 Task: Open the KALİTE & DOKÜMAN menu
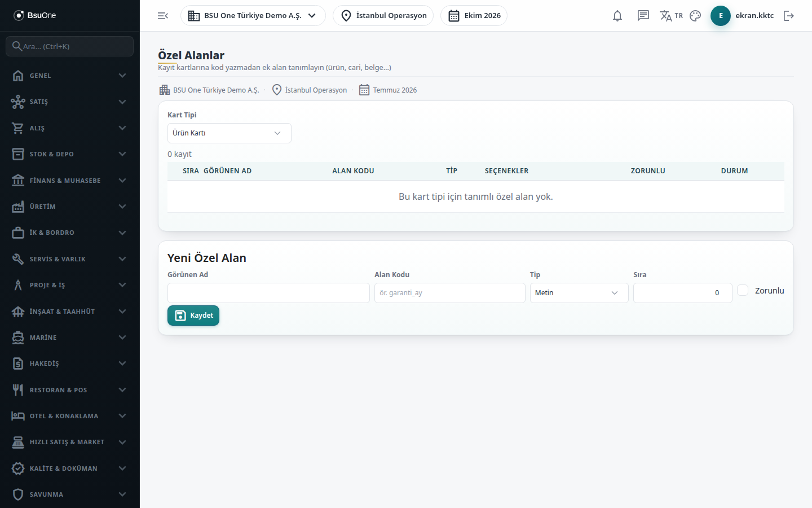tap(70, 468)
